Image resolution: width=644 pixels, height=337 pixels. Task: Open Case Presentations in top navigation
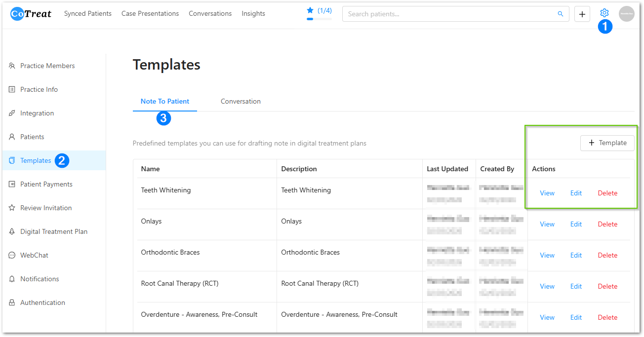150,14
